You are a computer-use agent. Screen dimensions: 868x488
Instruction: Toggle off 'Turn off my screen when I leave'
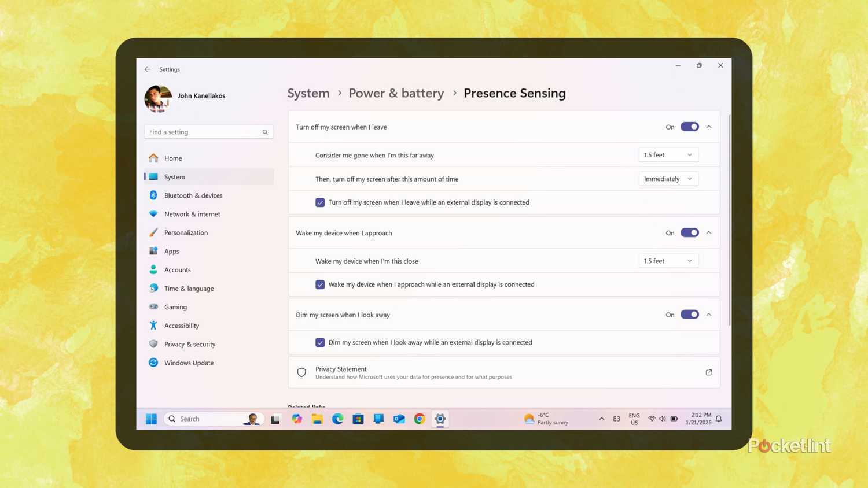point(689,127)
